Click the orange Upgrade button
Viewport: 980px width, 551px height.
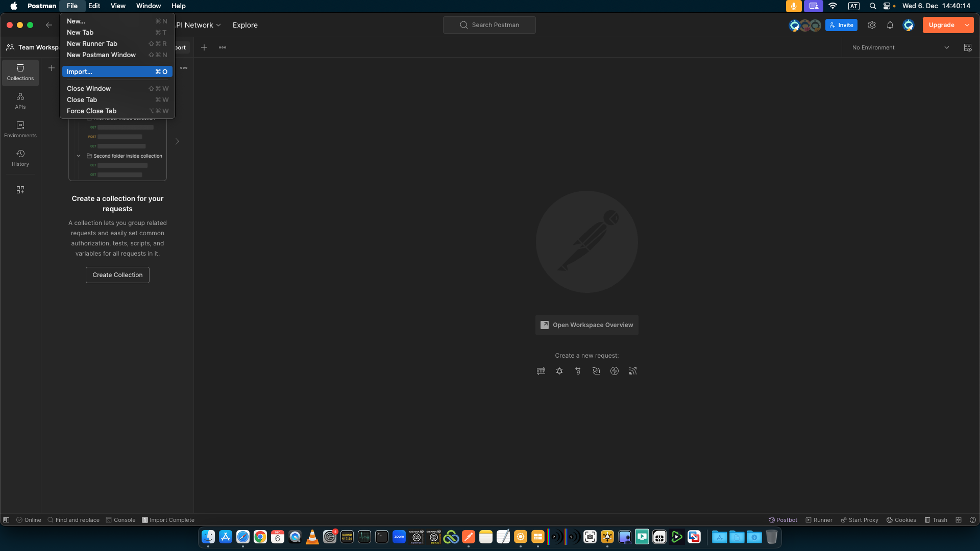[x=942, y=25]
